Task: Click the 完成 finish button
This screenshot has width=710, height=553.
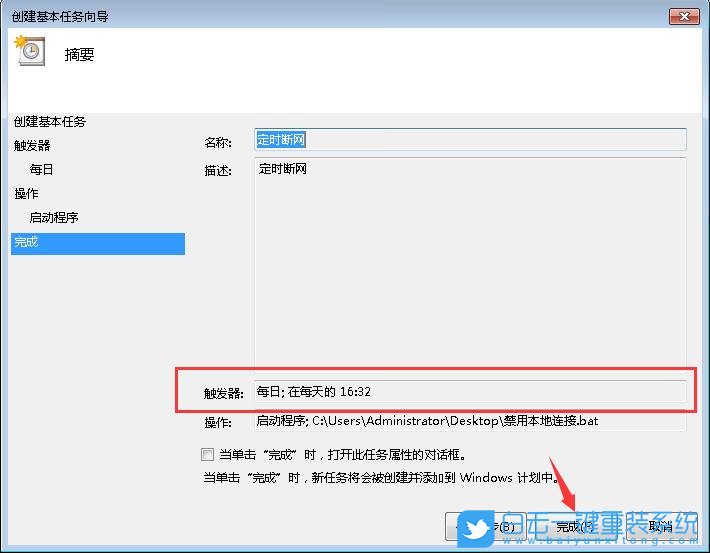Action: pos(575,526)
